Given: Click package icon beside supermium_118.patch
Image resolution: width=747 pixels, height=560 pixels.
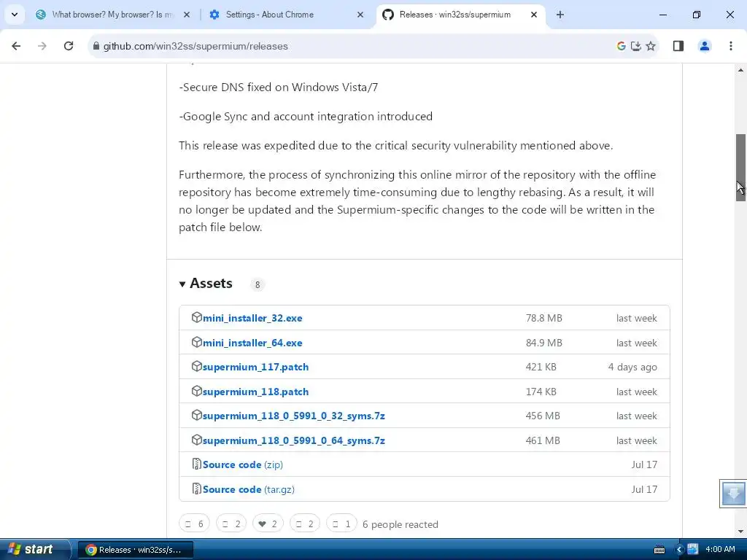Looking at the screenshot, I should 196,392.
